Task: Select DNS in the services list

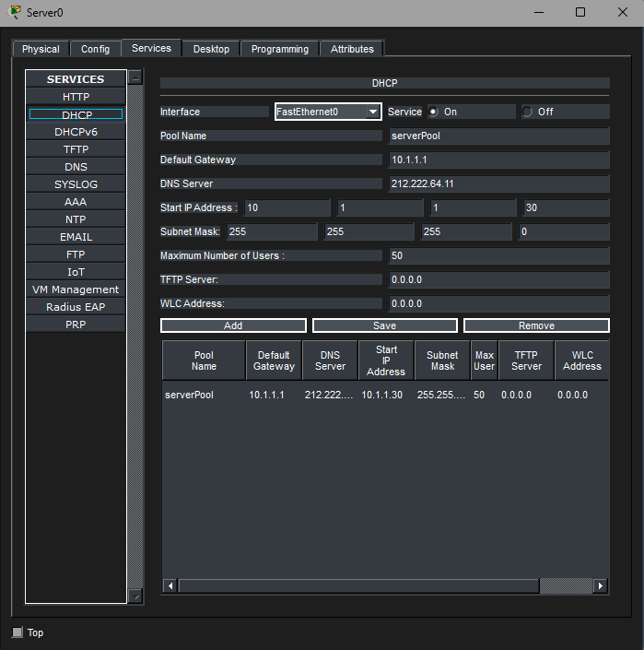Action: (76, 167)
